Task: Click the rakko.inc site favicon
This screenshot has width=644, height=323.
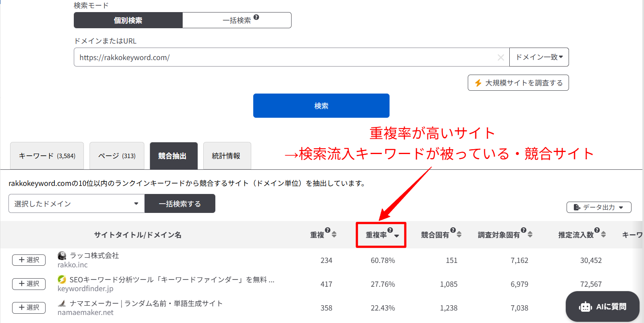Action: [62, 256]
